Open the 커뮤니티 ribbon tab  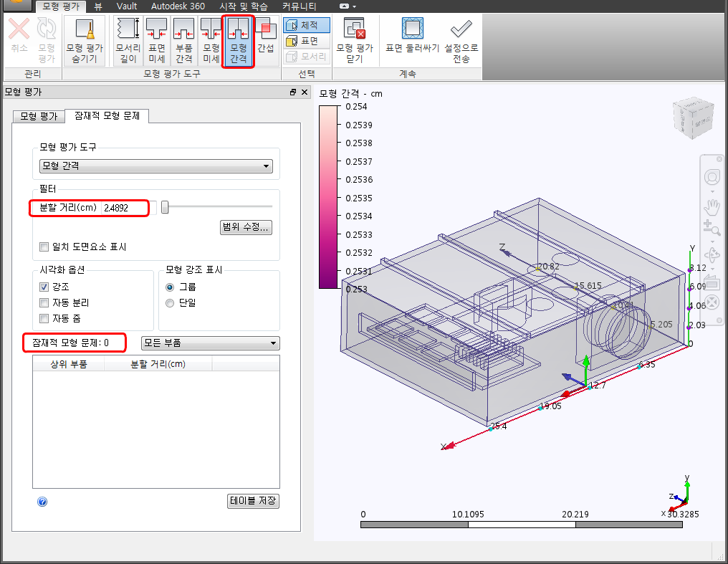(x=300, y=6)
